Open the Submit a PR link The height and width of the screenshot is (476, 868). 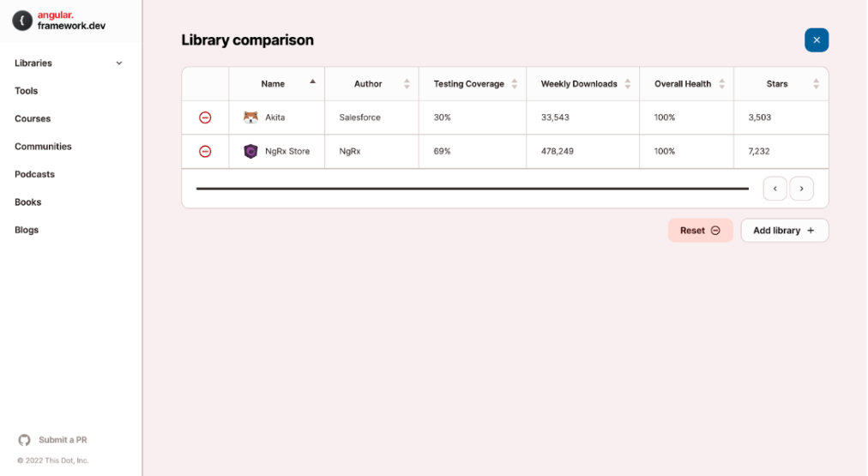(63, 440)
